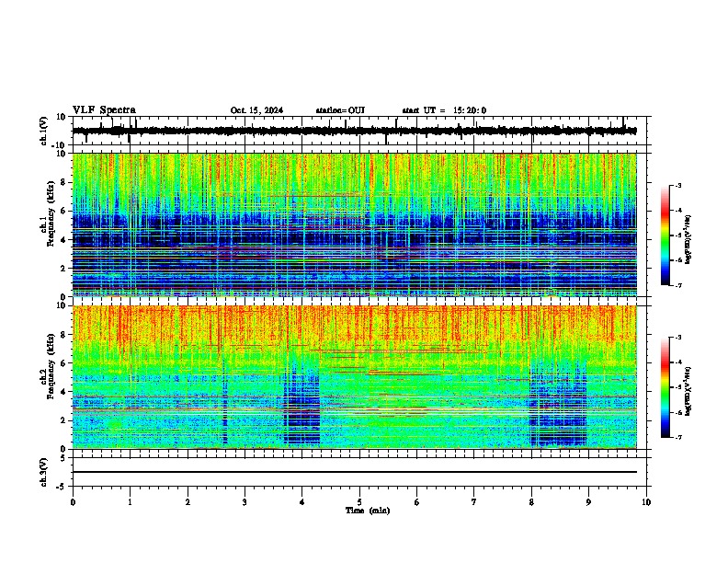Click the "-3" label on ch.2 color scale
The width and height of the screenshot is (728, 563).
click(x=677, y=338)
